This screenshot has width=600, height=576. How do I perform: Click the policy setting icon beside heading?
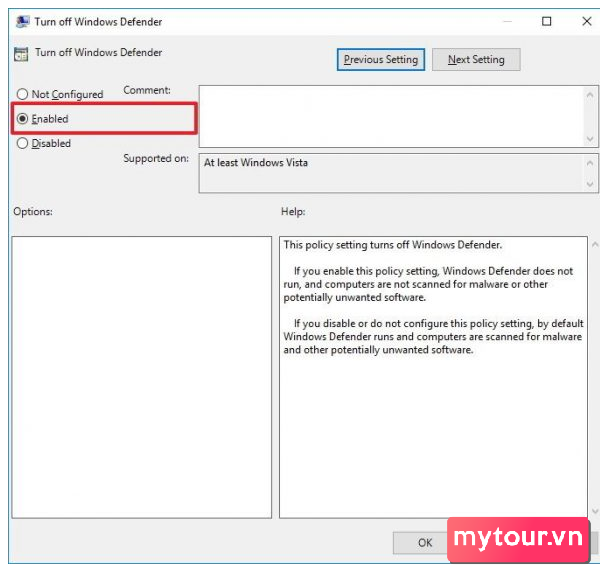coord(21,54)
